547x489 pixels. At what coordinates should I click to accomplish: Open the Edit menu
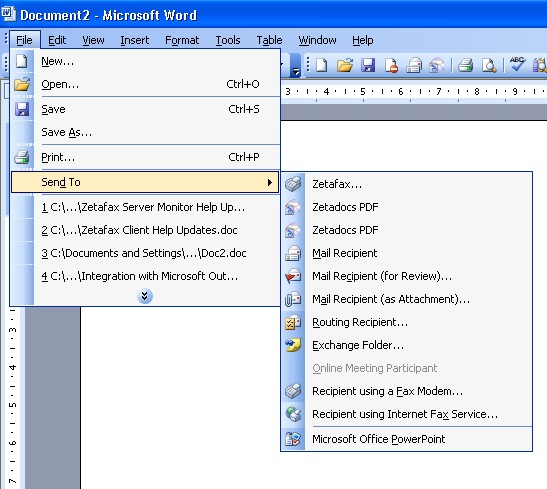(57, 40)
